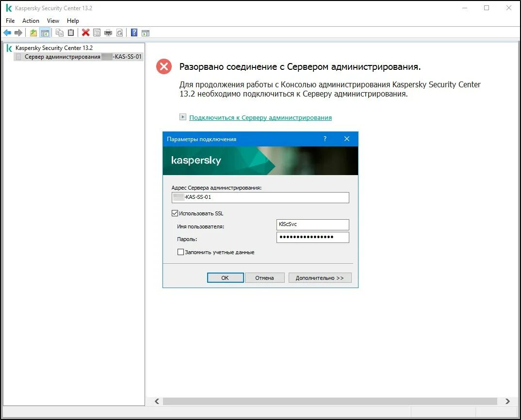Close the Kaspersky Security Center window
The width and height of the screenshot is (521, 420).
click(509, 8)
